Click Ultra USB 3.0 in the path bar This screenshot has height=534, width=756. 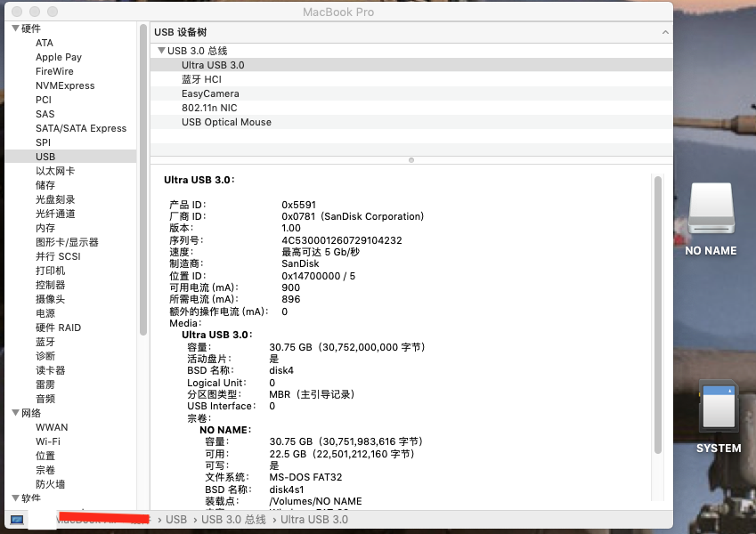click(x=314, y=519)
